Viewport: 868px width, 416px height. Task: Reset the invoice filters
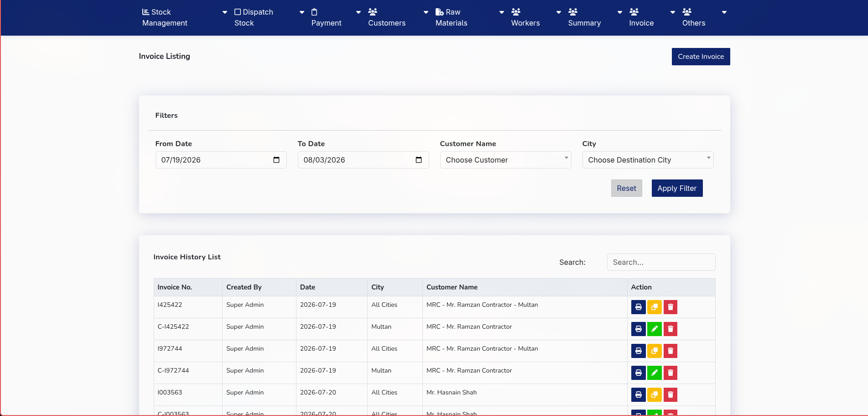(x=626, y=188)
